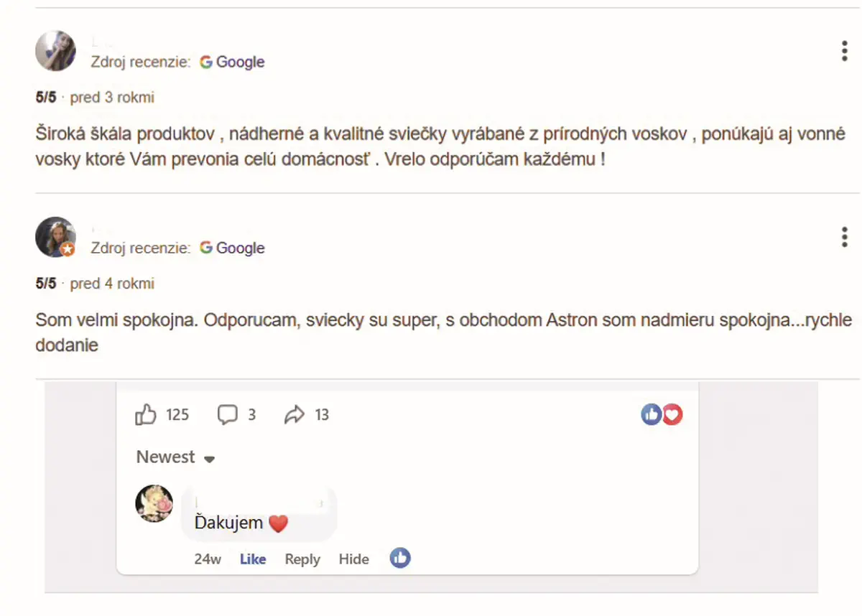This screenshot has height=616, width=862.
Task: Like the Ďakujem comment
Action: coord(253,559)
